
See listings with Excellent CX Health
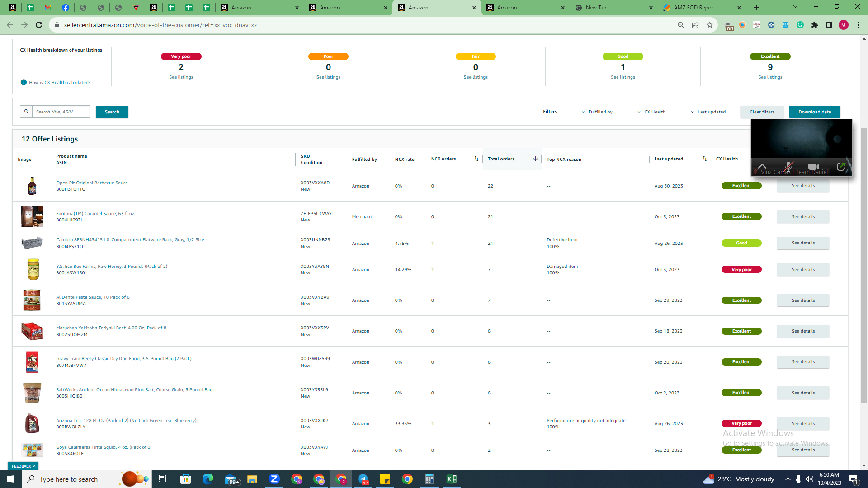pyautogui.click(x=770, y=77)
